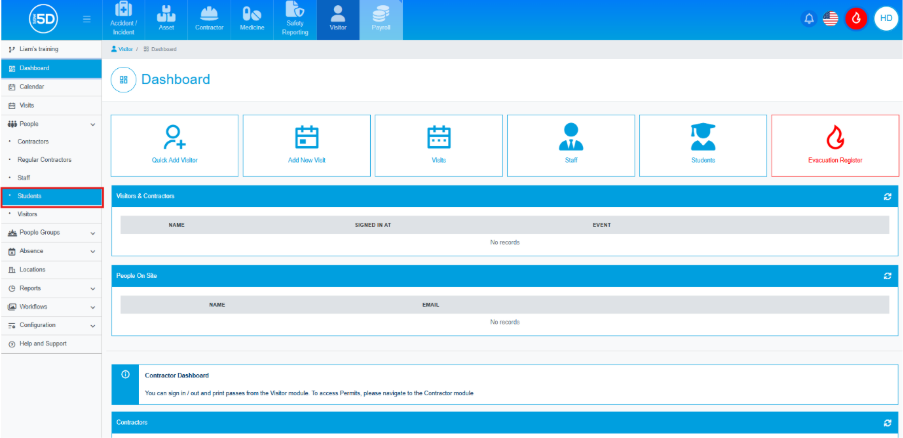This screenshot has width=903, height=438.
Task: Click the red fire evacuation icon
Action: click(x=856, y=19)
